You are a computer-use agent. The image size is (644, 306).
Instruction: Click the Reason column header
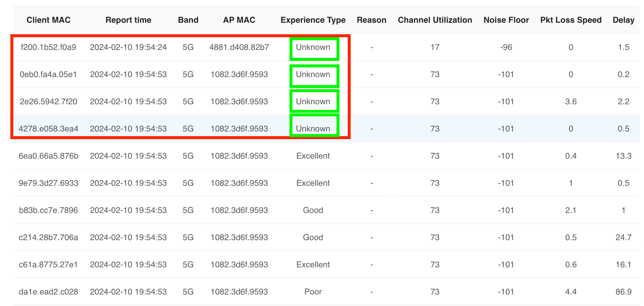point(372,20)
